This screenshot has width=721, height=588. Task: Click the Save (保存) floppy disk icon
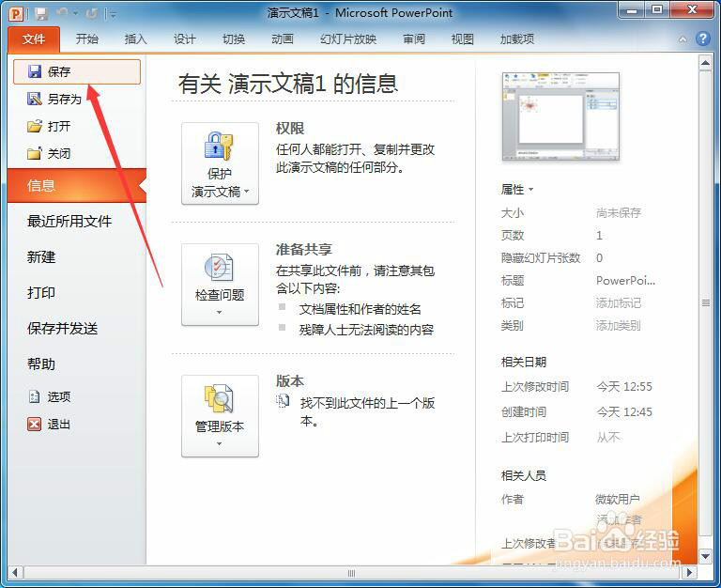35,71
